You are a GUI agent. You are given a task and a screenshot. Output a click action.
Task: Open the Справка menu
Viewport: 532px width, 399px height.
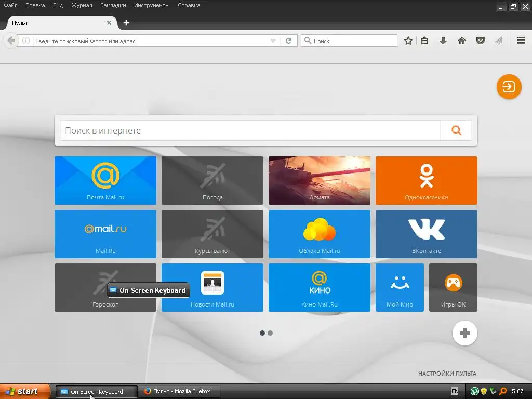point(189,5)
